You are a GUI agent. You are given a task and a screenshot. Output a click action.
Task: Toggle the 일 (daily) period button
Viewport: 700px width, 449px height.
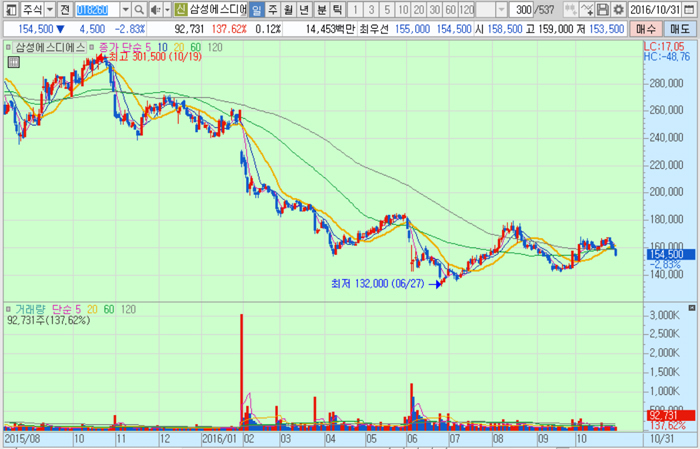point(257,9)
